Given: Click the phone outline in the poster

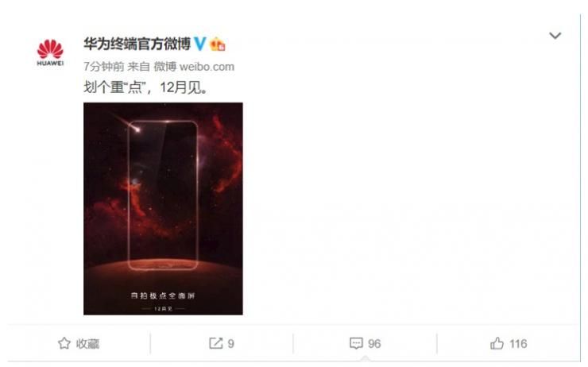Looking at the screenshot, I should coord(163,195).
